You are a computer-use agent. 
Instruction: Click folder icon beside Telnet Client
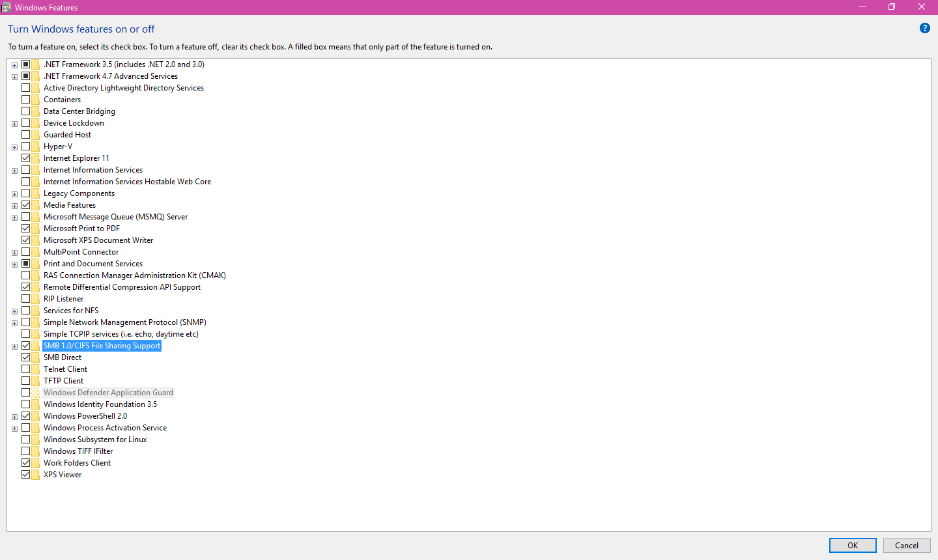[x=36, y=369]
